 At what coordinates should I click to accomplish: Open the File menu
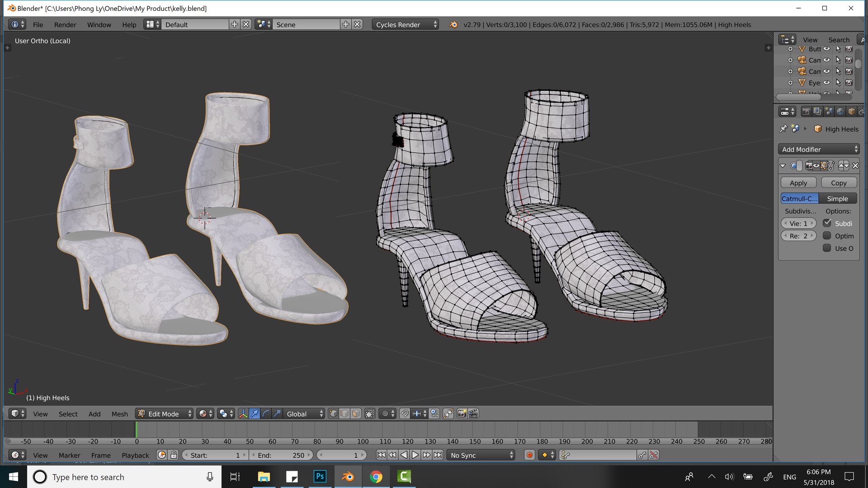(x=38, y=24)
